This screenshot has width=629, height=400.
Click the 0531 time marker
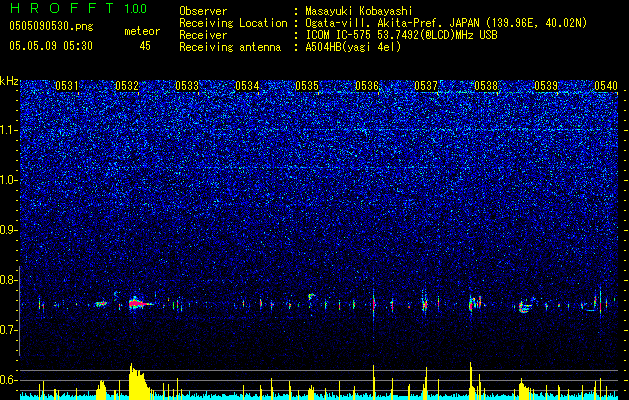click(x=67, y=86)
